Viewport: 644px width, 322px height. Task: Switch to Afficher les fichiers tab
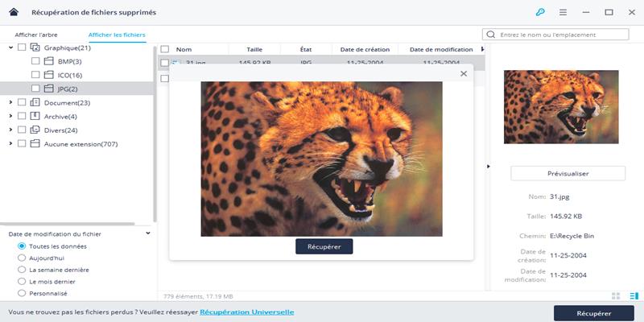[x=117, y=35]
